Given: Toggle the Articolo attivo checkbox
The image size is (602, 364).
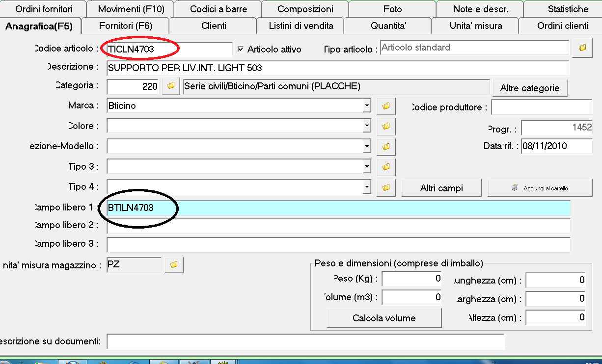Looking at the screenshot, I should point(241,49).
